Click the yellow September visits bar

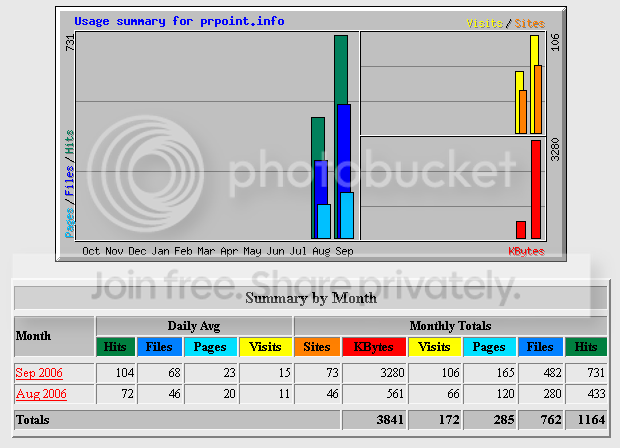tap(534, 50)
